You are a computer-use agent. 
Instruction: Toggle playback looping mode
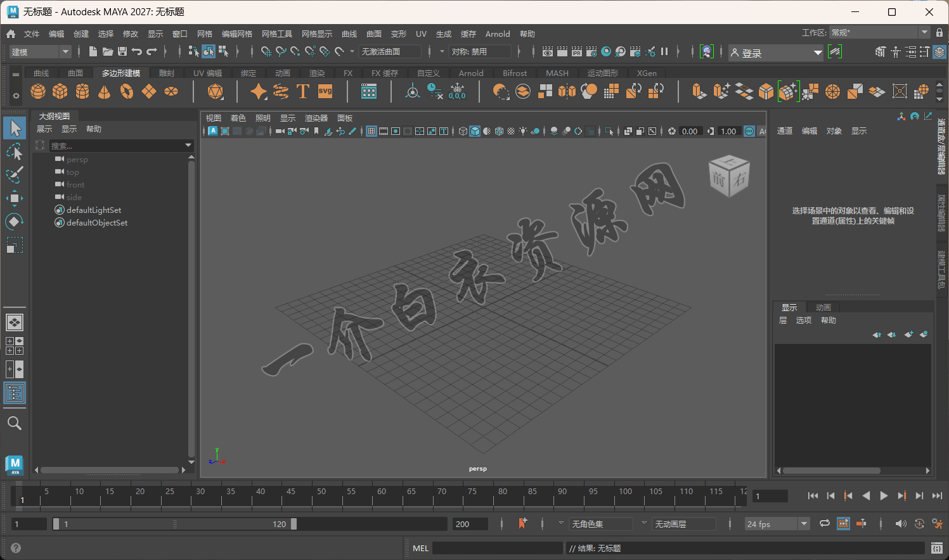point(824,523)
